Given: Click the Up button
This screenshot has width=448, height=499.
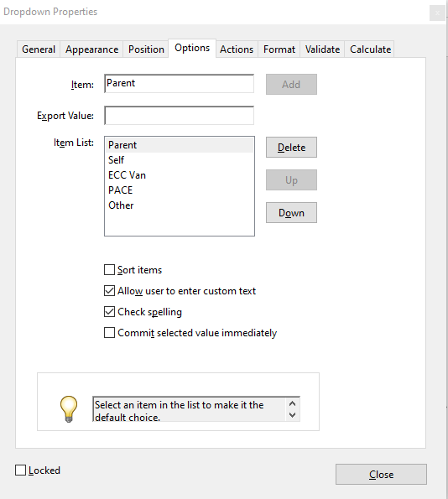Looking at the screenshot, I should coord(291,180).
